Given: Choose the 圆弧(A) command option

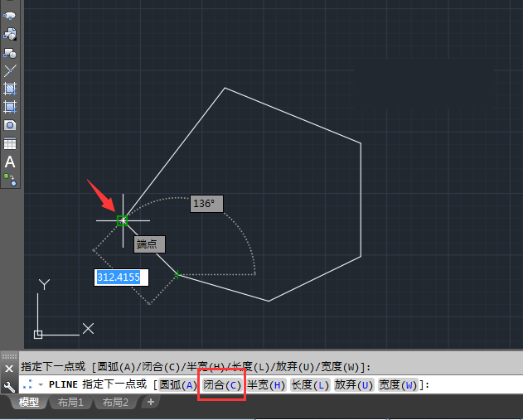Looking at the screenshot, I should coord(178,385).
